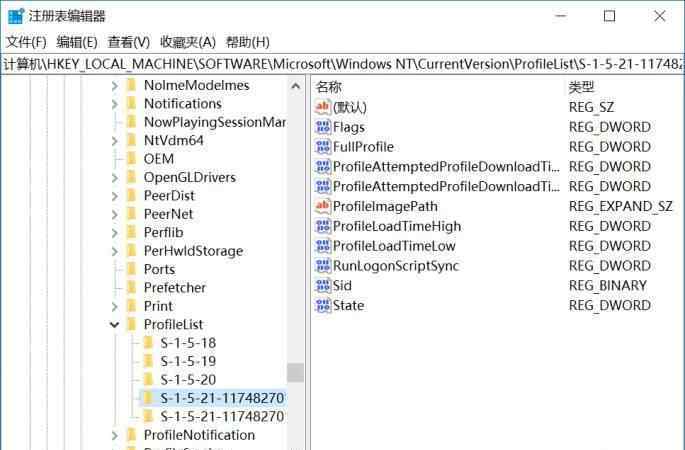685x450 pixels.
Task: Select the PerHwIdStorage tree key
Action: click(194, 251)
